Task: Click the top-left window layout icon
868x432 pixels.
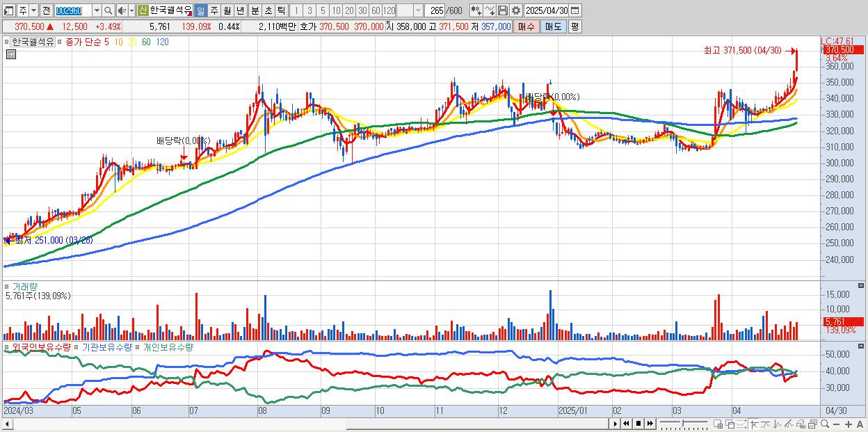Action: (x=9, y=10)
